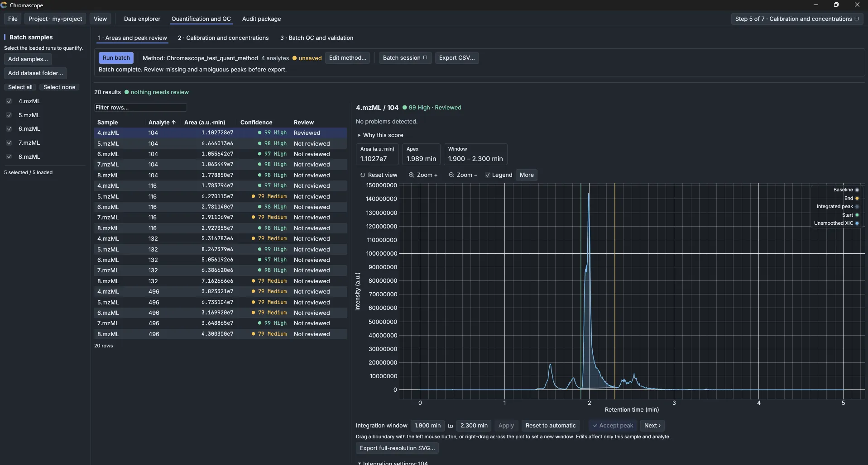Click the Analyte column sort arrow
The width and height of the screenshot is (868, 465).
173,122
